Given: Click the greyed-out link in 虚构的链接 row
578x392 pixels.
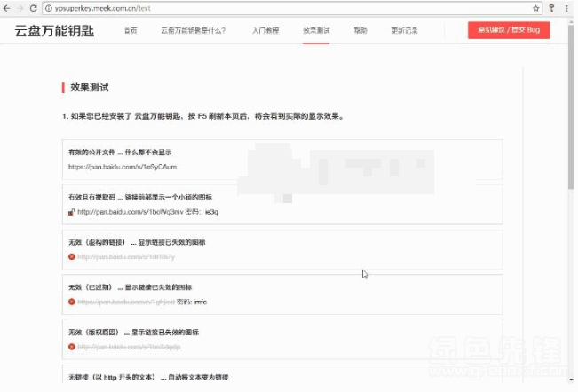Looking at the screenshot, I should tap(126, 257).
